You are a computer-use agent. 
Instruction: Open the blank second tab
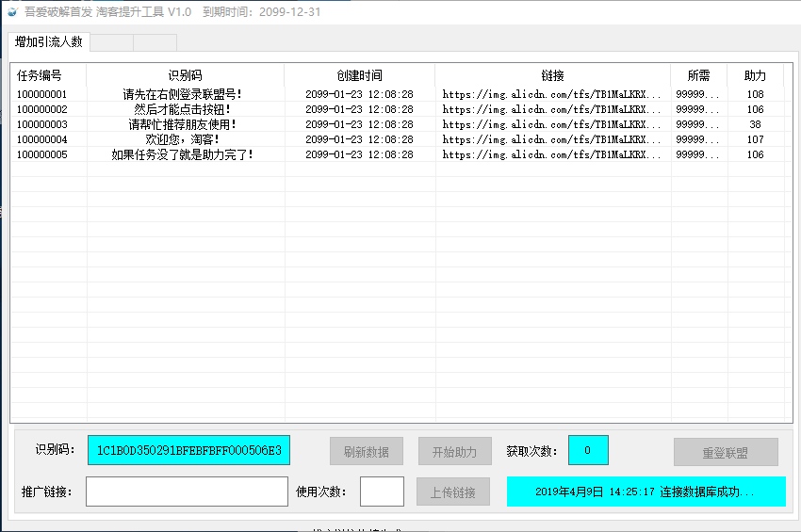tap(112, 42)
